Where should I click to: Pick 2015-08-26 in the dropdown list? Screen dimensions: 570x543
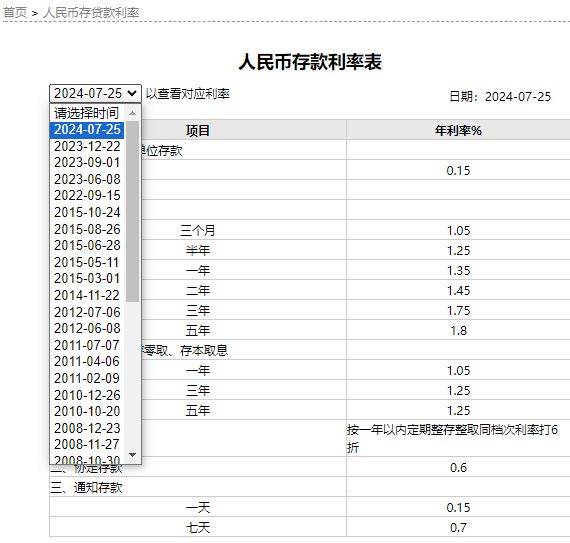[87, 229]
